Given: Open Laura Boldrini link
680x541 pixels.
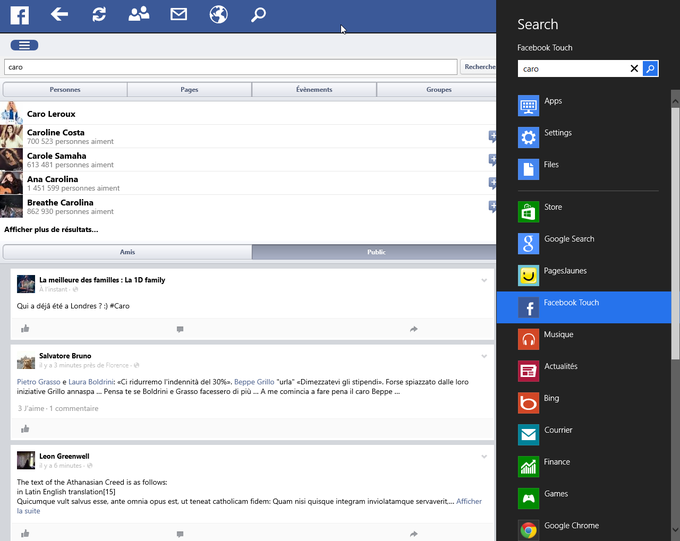Looking at the screenshot, I should [91, 382].
